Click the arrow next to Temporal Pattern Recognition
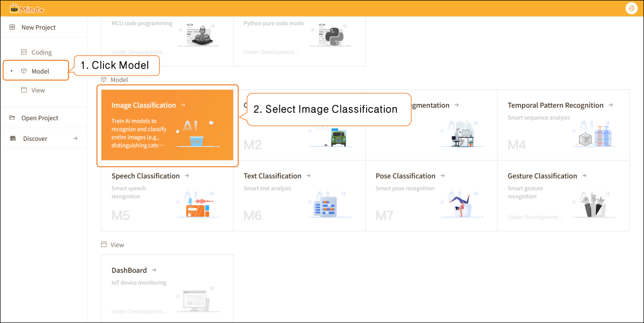The height and width of the screenshot is (323, 644). click(x=610, y=105)
